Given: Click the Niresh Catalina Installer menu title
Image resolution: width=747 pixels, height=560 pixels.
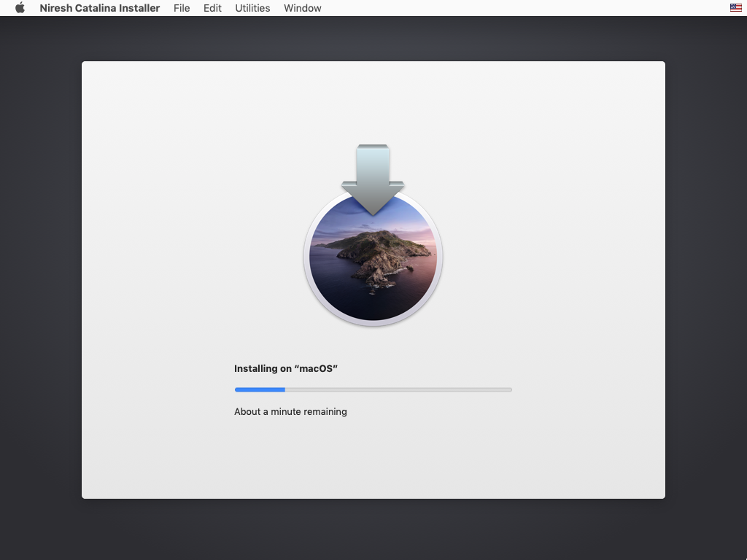Looking at the screenshot, I should click(x=99, y=8).
